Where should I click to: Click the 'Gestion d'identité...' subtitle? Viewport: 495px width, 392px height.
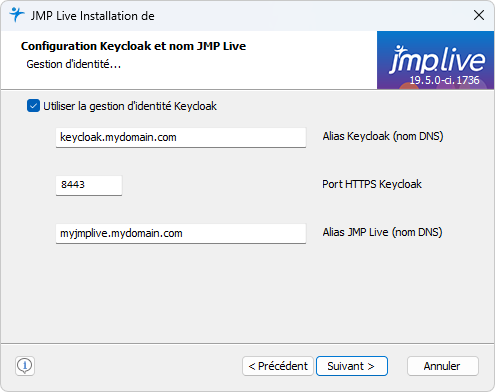click(x=73, y=64)
